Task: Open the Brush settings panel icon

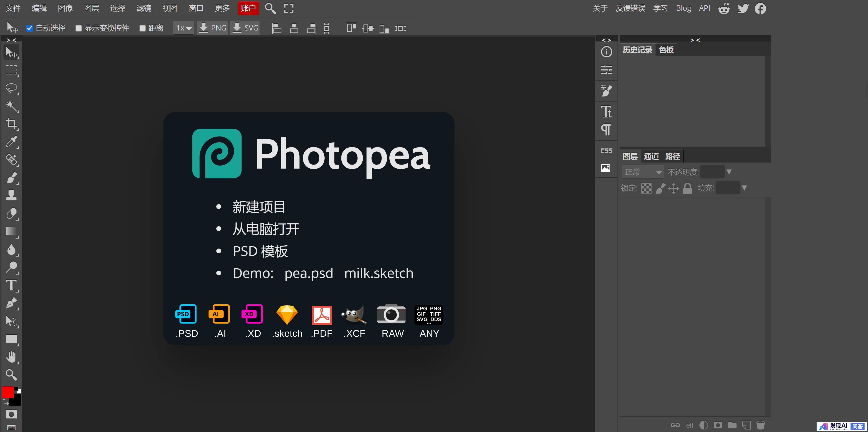Action: [x=606, y=91]
